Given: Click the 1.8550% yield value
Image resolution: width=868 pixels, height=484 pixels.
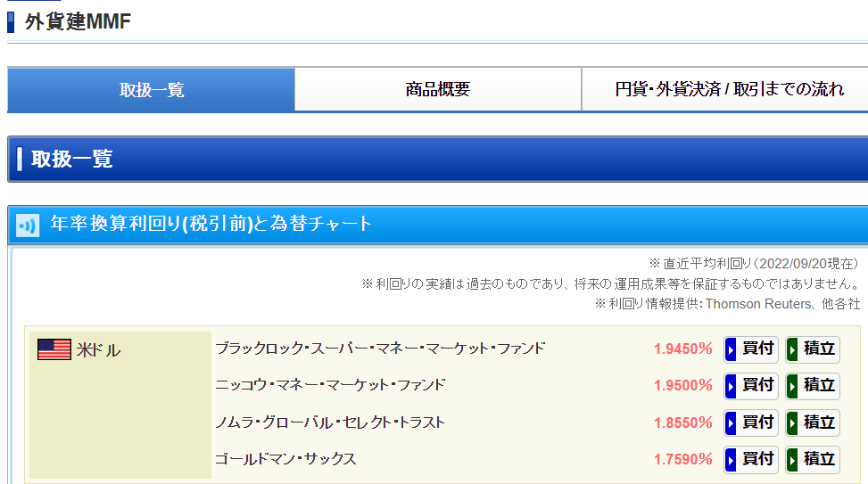Looking at the screenshot, I should point(683,422).
